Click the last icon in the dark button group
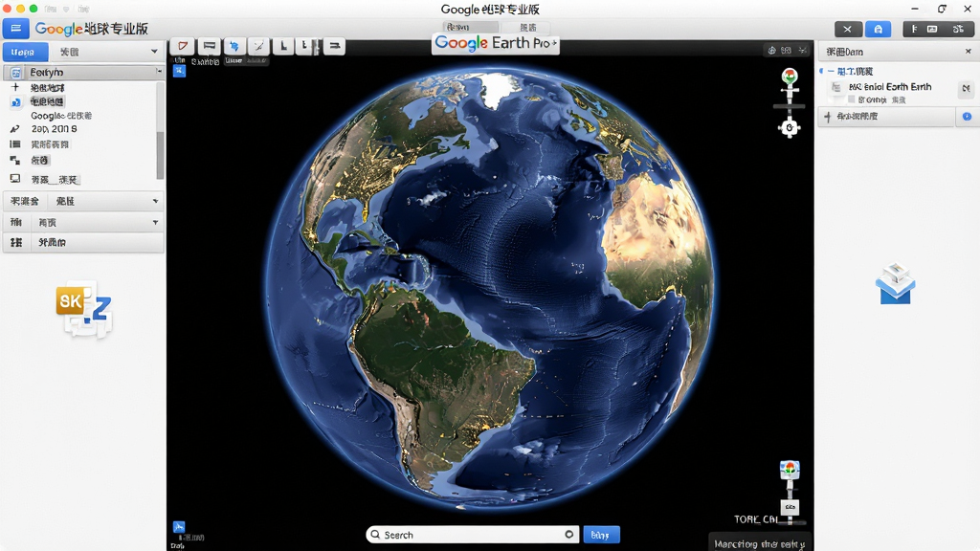Image resolution: width=980 pixels, height=551 pixels. (959, 30)
